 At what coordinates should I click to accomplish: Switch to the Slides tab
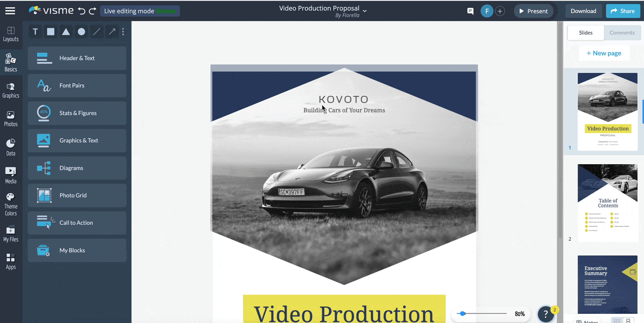[x=586, y=32]
